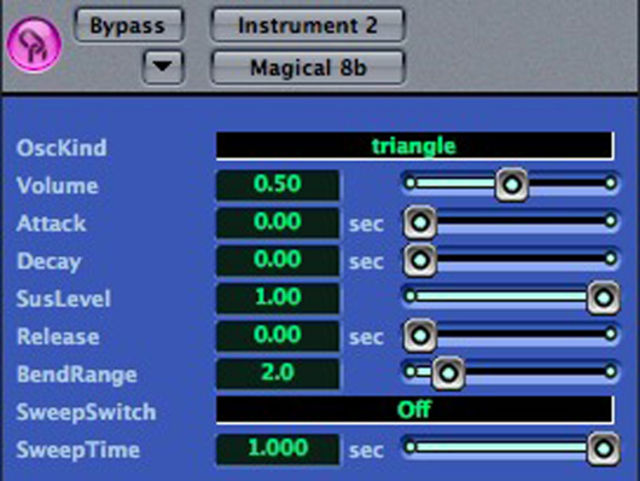Click the pink link chain icon

coord(34,44)
